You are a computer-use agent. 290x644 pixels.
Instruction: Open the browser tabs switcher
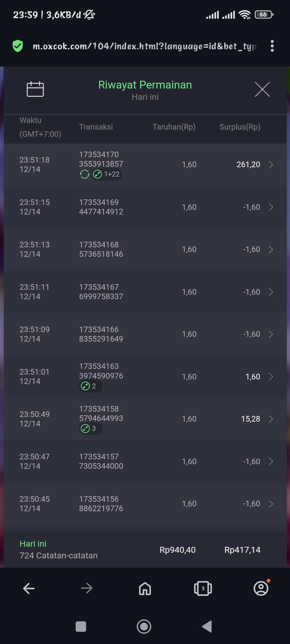203,588
